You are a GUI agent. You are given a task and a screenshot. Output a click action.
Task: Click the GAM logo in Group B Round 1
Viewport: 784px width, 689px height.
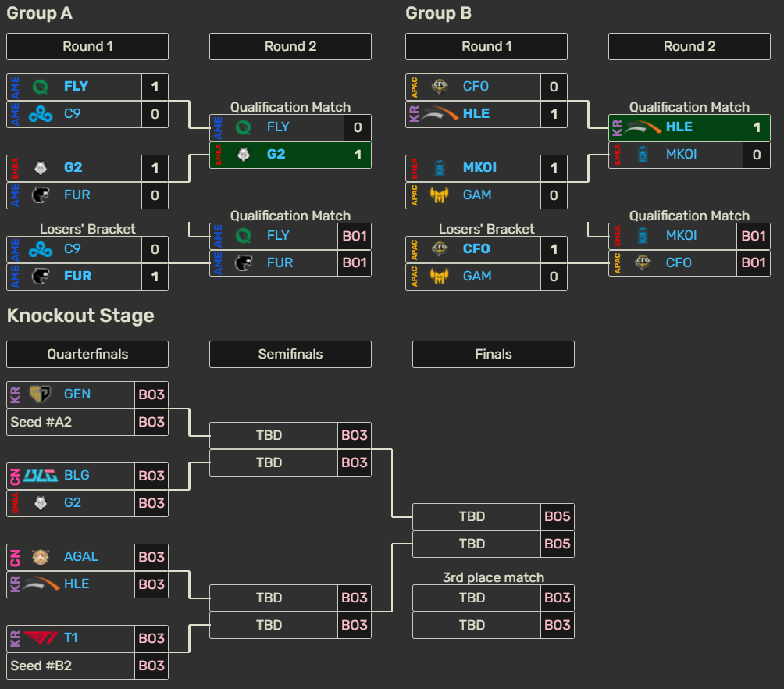(440, 195)
